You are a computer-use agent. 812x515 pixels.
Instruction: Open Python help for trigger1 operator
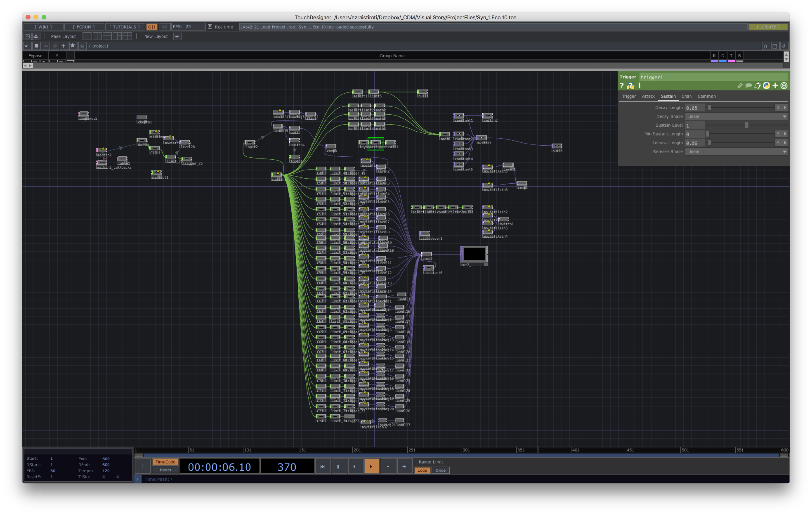630,86
